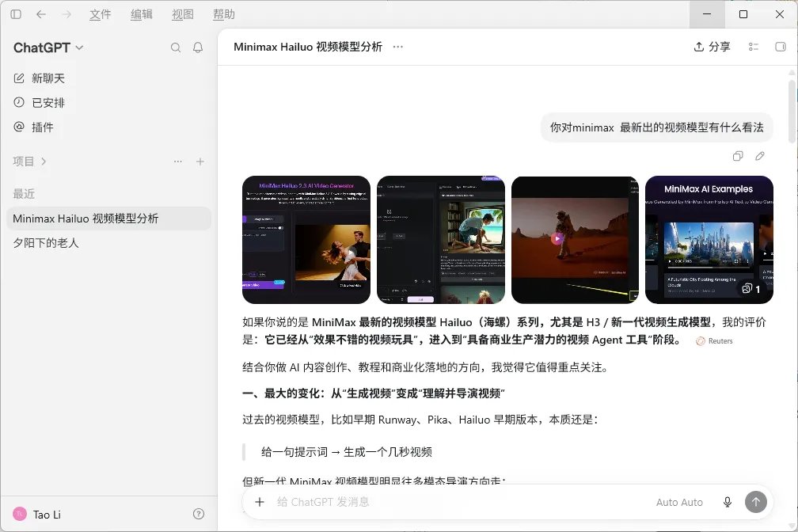Open the 已安排 scheduled section
Image resolution: width=798 pixels, height=532 pixels.
point(40,102)
